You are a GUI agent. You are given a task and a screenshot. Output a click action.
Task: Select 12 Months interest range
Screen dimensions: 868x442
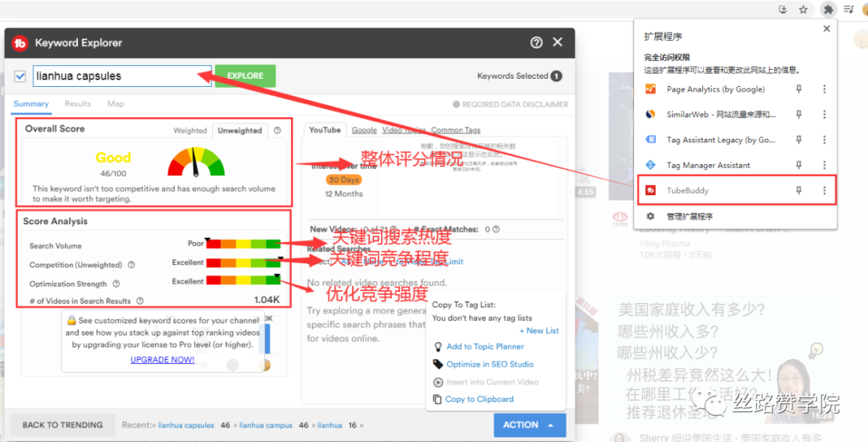click(x=344, y=194)
